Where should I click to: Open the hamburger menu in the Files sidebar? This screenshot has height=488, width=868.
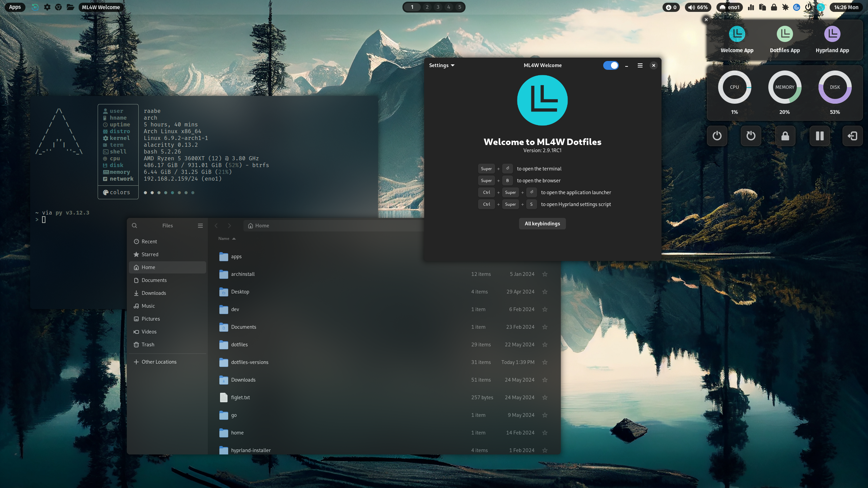click(200, 225)
